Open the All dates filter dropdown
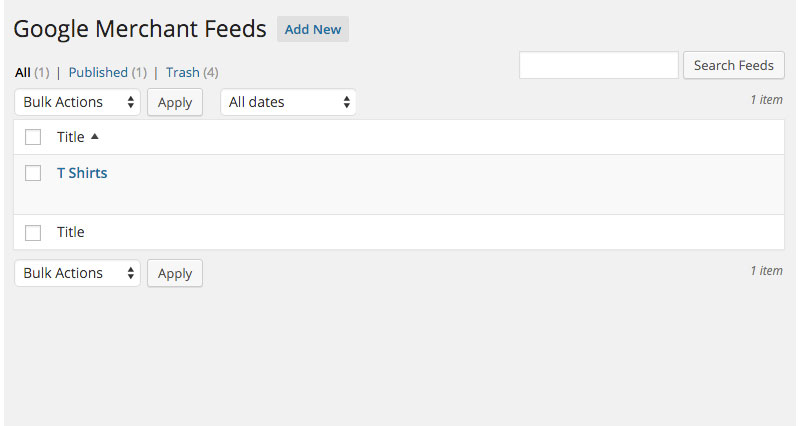 point(288,102)
